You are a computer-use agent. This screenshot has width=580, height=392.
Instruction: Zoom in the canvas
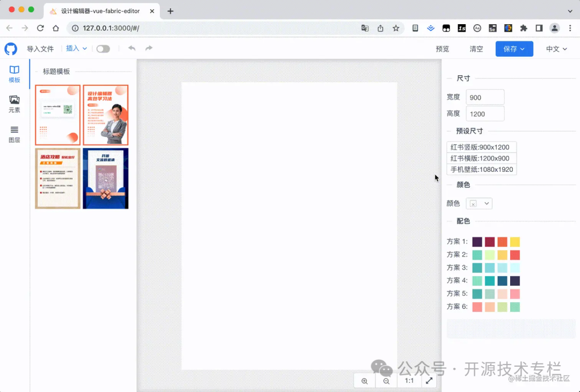(x=365, y=381)
